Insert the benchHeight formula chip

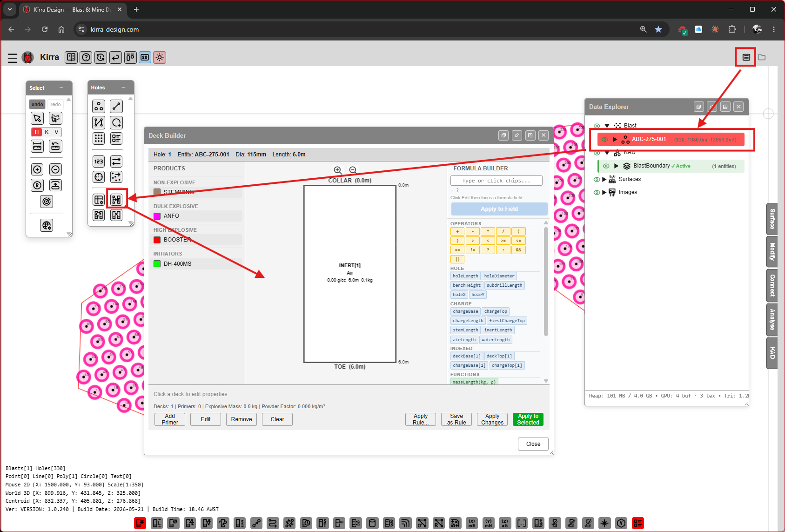(467, 285)
